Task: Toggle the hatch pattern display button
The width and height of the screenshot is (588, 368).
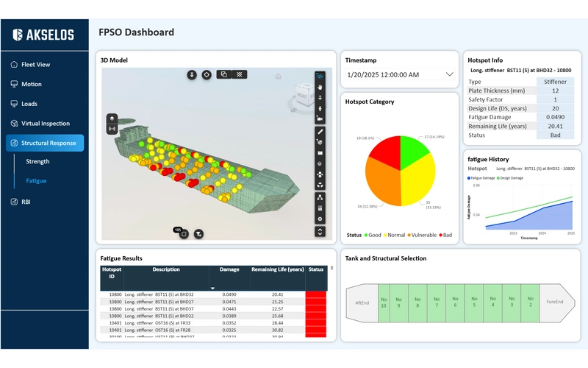Action: tap(240, 74)
